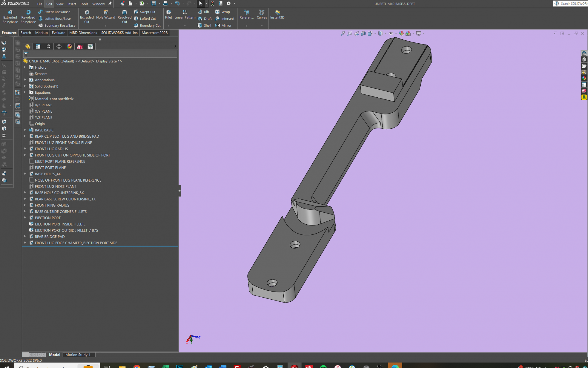The height and width of the screenshot is (368, 588).
Task: Select the X/Z PLANE item
Action: point(43,105)
